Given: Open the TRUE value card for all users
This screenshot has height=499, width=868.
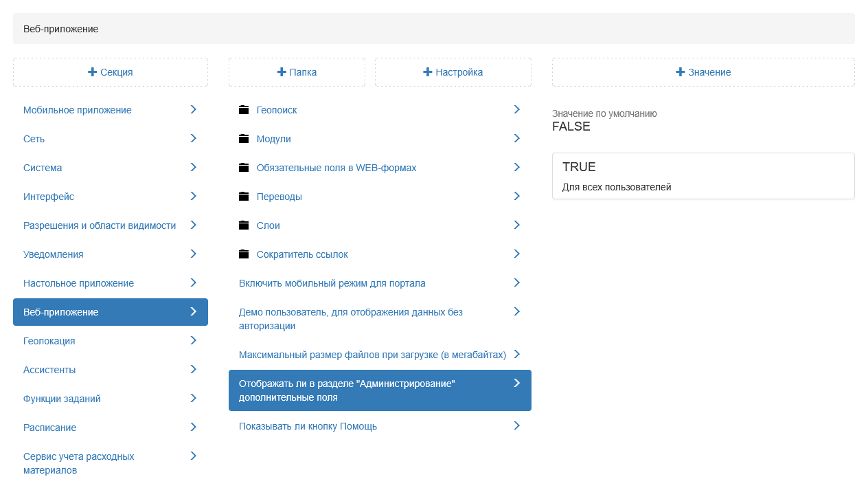Looking at the screenshot, I should point(703,176).
